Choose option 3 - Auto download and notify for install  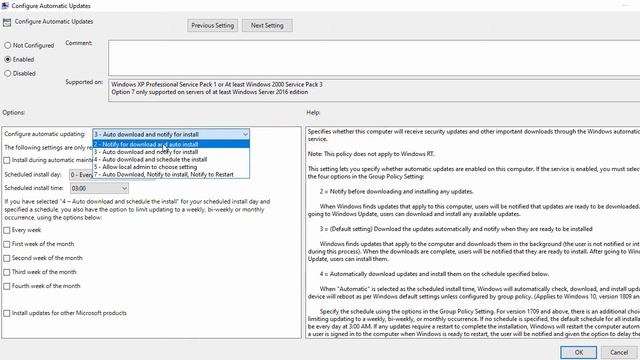pyautogui.click(x=171, y=152)
